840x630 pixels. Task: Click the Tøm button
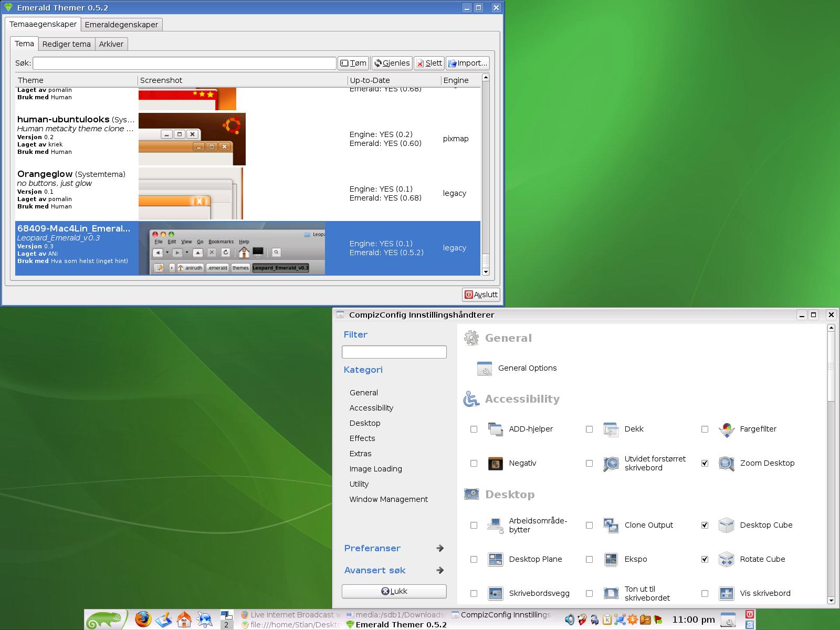353,63
